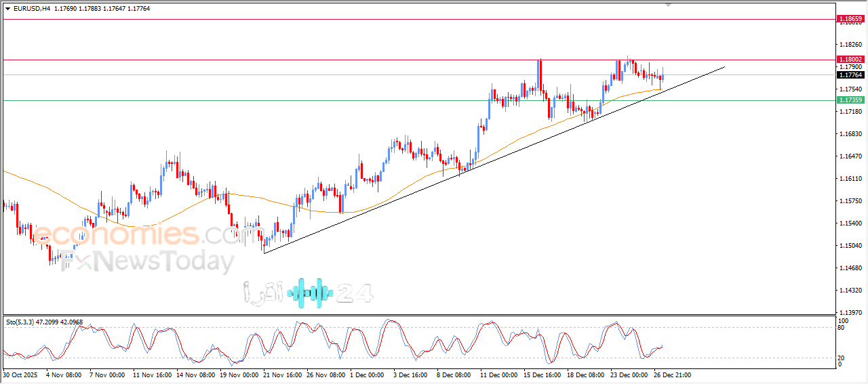
Task: Click the 15 Dec 16:00 time label
Action: click(542, 374)
